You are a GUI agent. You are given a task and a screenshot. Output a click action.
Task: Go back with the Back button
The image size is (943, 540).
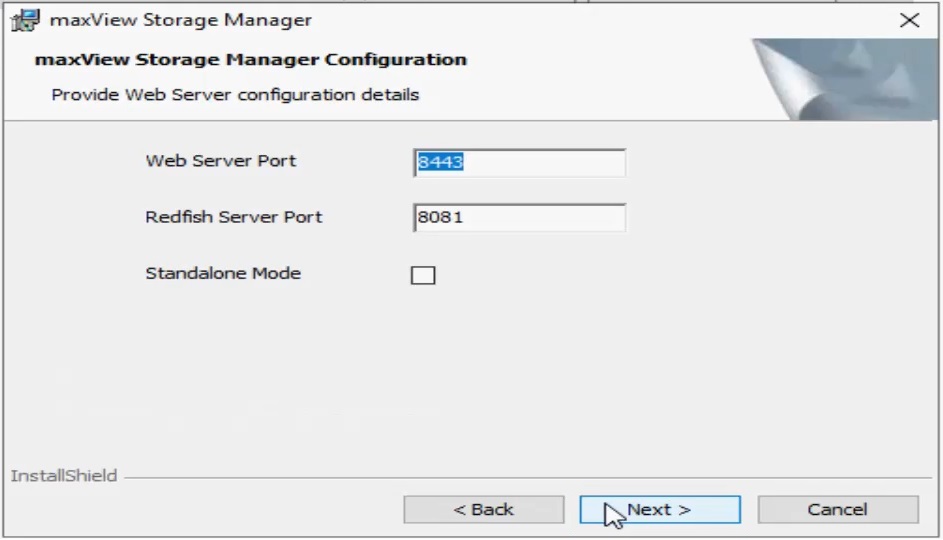tap(483, 510)
